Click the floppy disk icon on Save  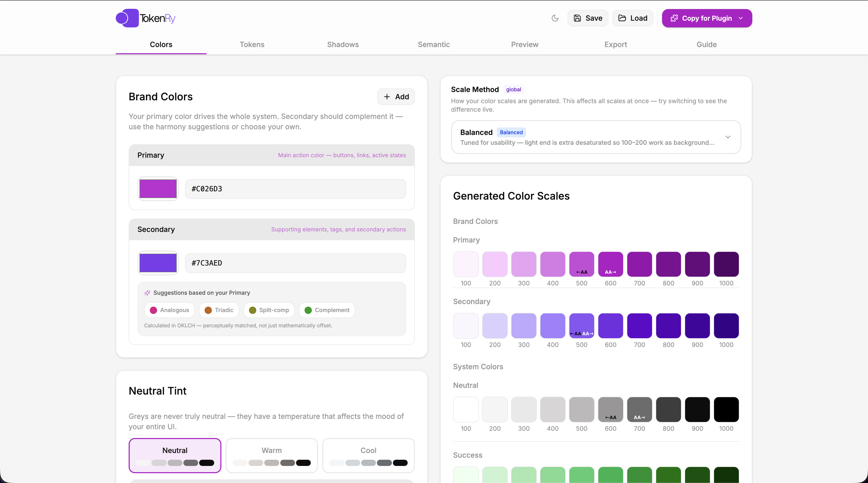click(578, 18)
